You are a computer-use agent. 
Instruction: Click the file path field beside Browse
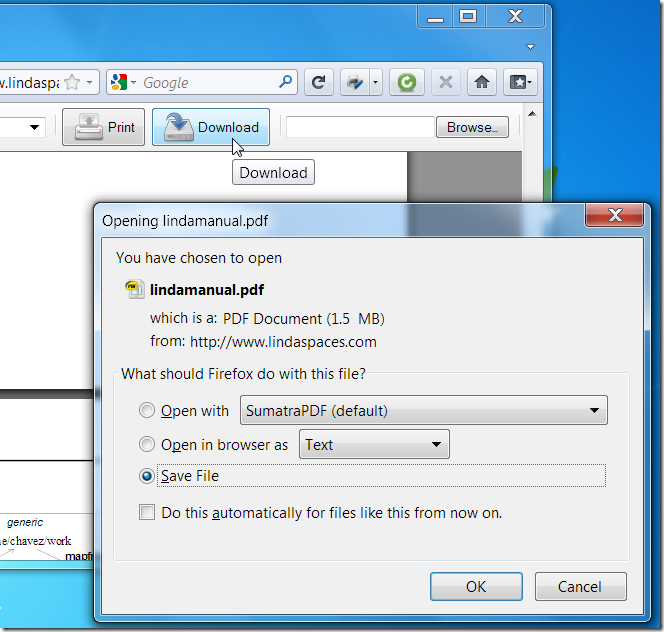click(361, 127)
